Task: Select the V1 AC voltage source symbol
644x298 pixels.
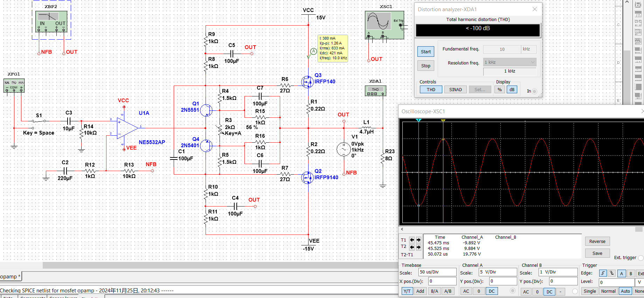Action: pos(344,149)
